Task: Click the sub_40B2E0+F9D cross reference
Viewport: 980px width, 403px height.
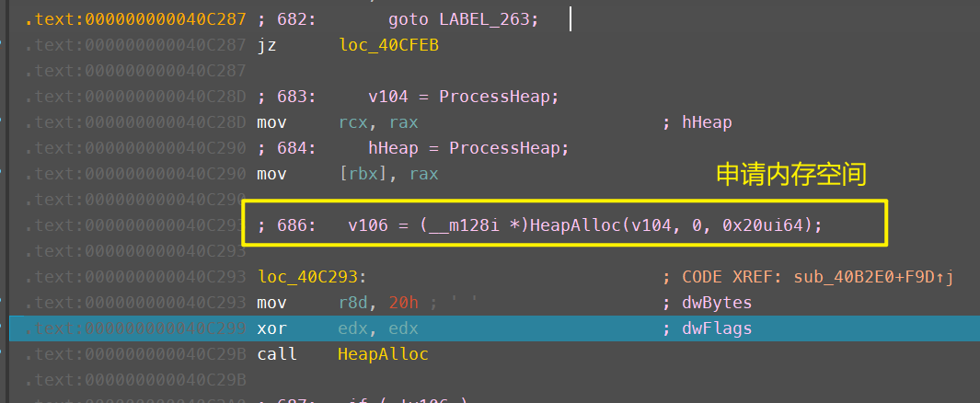Action: tap(873, 277)
